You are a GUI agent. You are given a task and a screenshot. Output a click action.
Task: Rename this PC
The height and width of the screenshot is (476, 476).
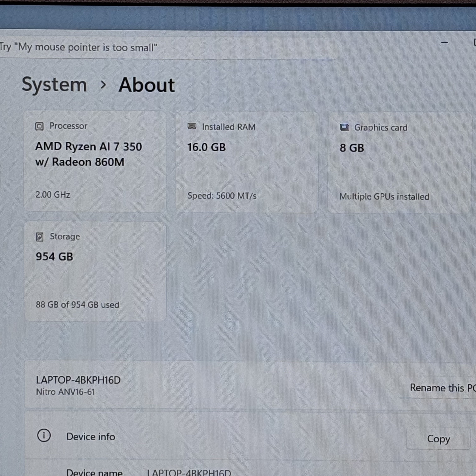[437, 388]
